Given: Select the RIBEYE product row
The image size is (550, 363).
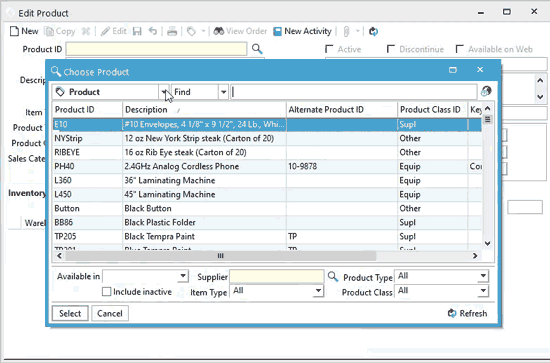Looking at the screenshot, I should pyautogui.click(x=267, y=152).
